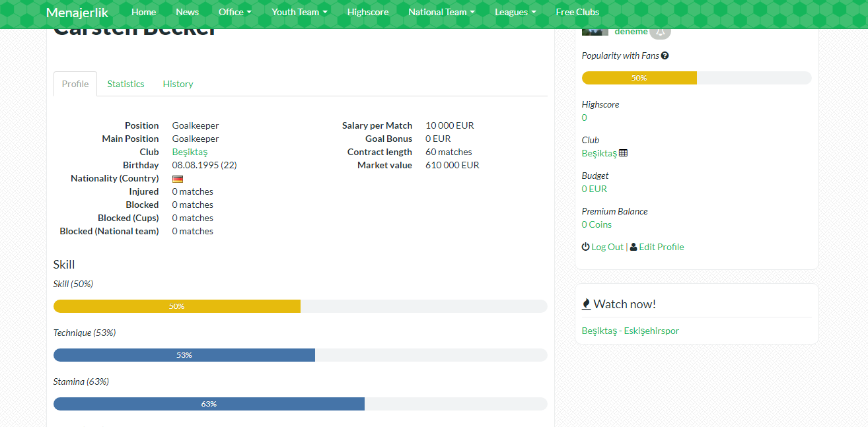
Task: Open the History tab
Action: click(x=178, y=84)
